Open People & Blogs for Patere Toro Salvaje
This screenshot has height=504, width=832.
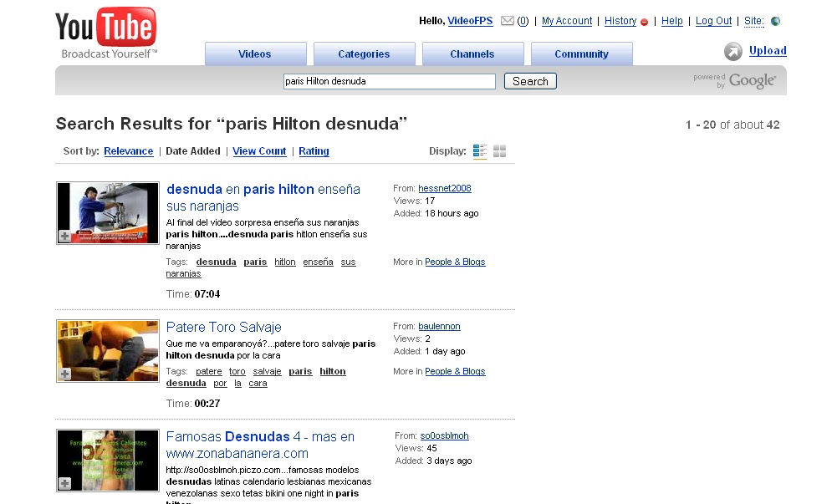(455, 371)
